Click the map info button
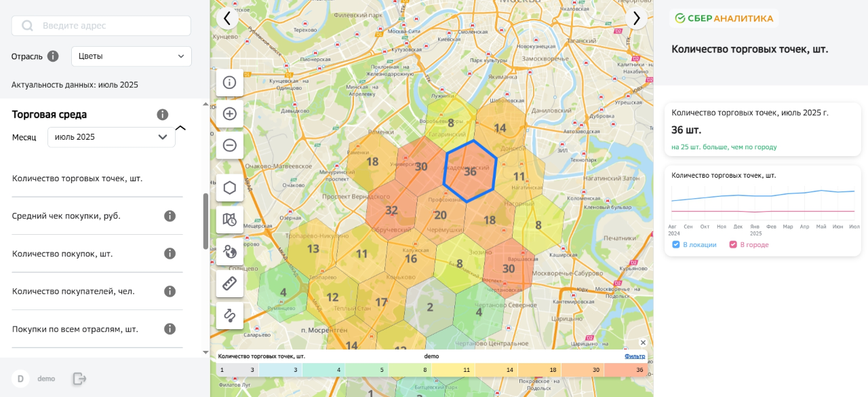 tap(230, 83)
